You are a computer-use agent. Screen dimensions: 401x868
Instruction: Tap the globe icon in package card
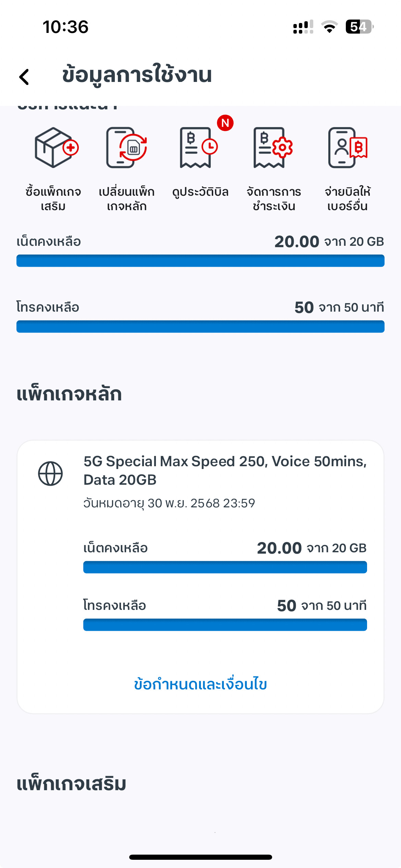[x=50, y=473]
